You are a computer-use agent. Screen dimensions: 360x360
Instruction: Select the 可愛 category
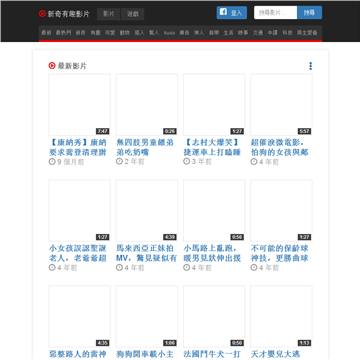(110, 33)
